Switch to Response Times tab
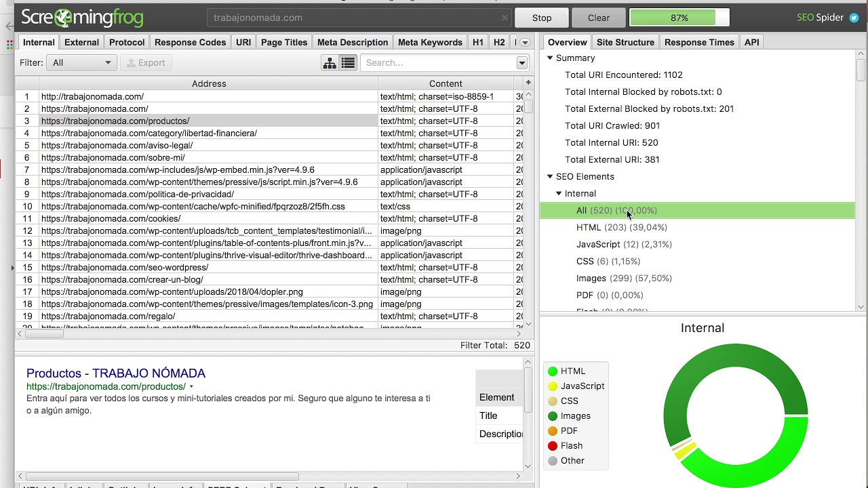868x488 pixels. click(x=699, y=42)
